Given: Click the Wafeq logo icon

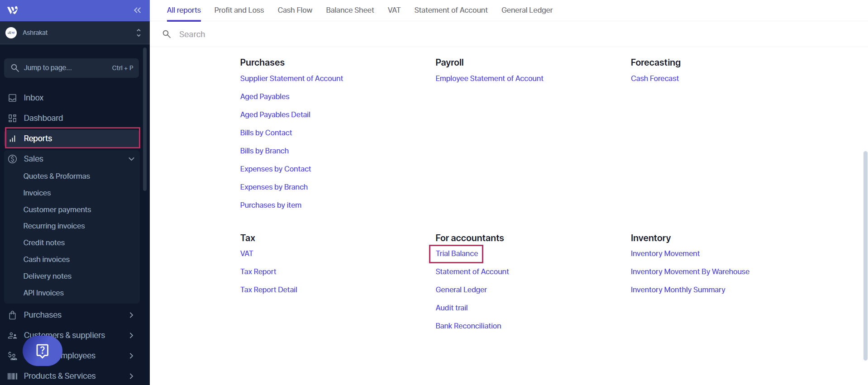Looking at the screenshot, I should [13, 10].
